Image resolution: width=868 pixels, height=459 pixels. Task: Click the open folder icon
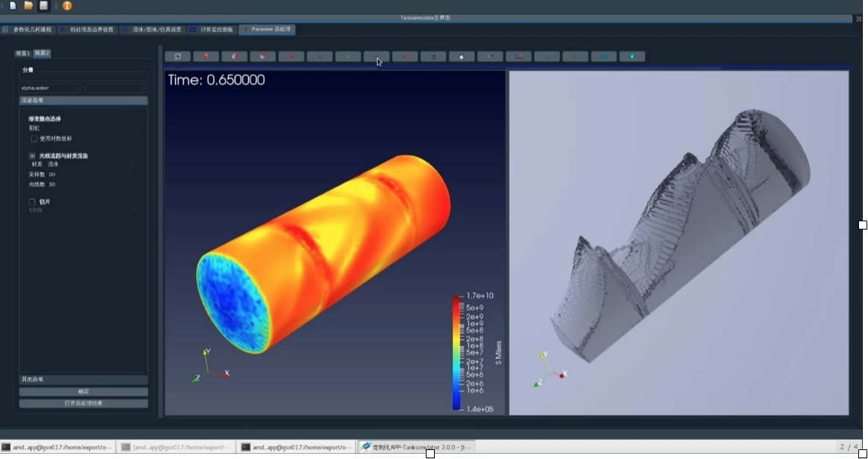[28, 6]
